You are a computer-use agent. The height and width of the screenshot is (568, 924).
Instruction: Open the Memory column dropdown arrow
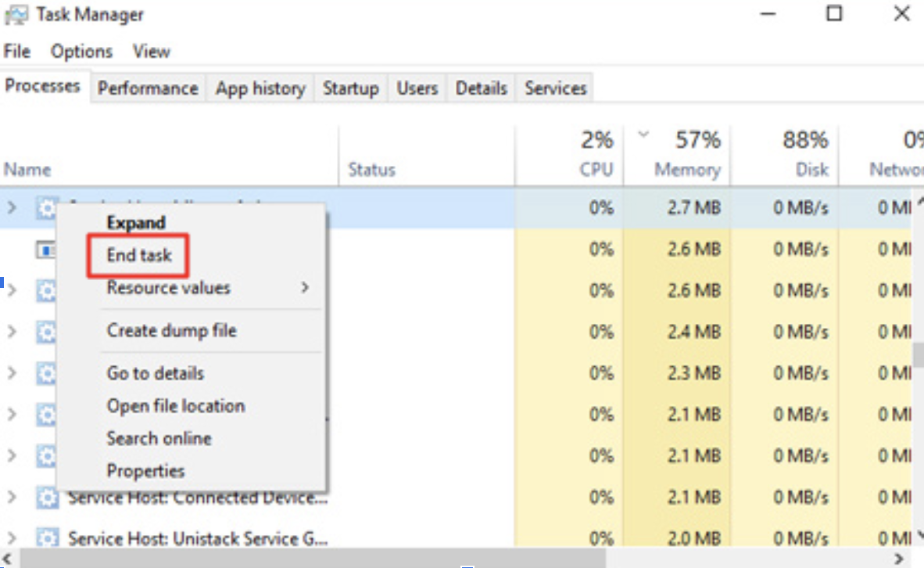click(x=643, y=135)
